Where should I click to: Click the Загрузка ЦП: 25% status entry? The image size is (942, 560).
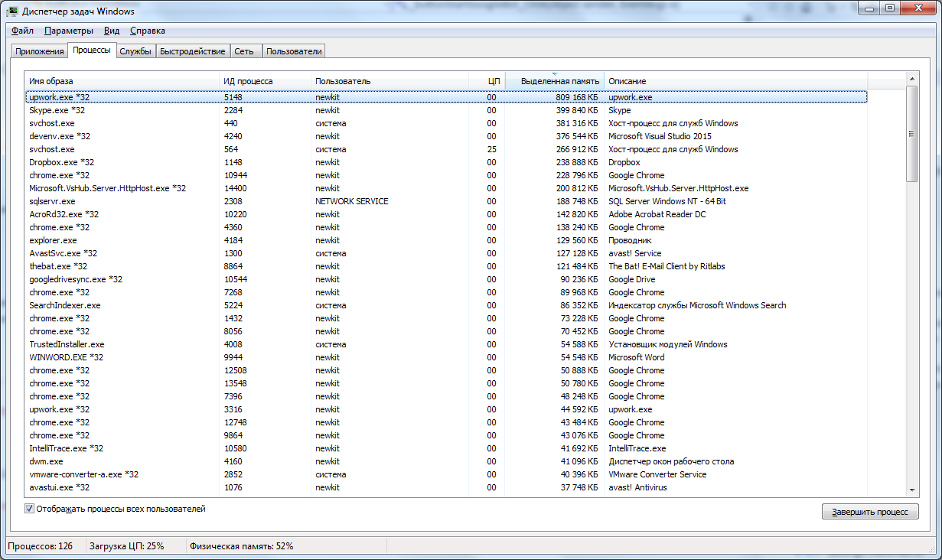click(x=127, y=546)
